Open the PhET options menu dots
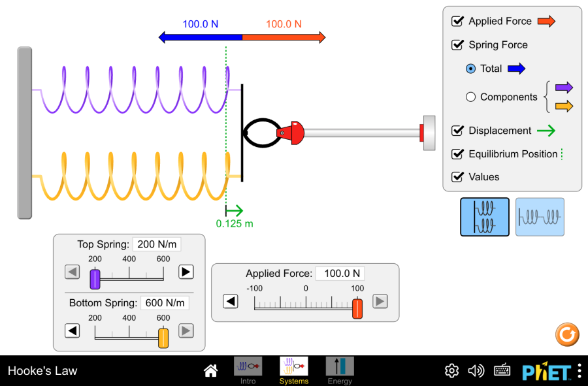The image size is (588, 386). [579, 371]
